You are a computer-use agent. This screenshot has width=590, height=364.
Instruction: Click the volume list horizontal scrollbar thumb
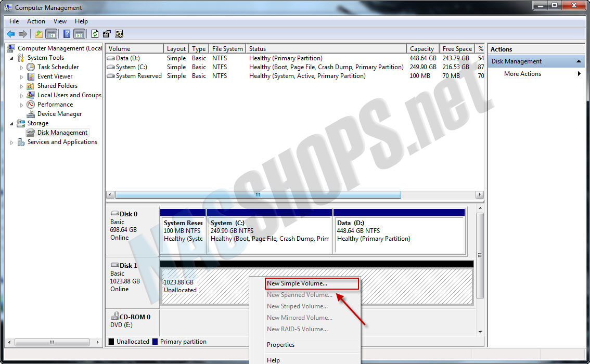pyautogui.click(x=258, y=194)
